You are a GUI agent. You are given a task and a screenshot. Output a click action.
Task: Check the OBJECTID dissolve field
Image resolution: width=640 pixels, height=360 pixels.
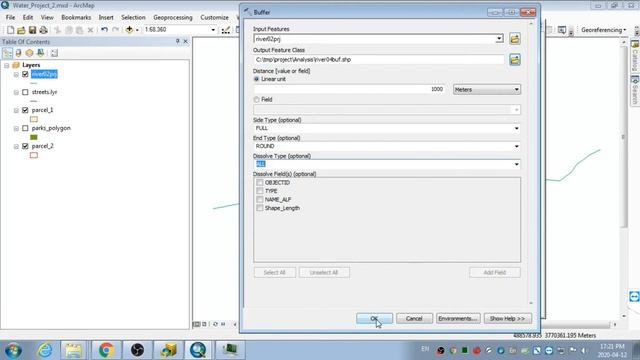(x=260, y=182)
